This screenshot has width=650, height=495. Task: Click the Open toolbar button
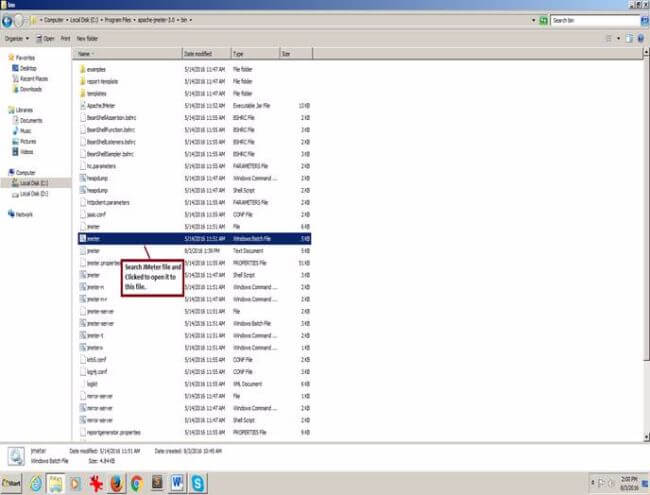point(45,39)
